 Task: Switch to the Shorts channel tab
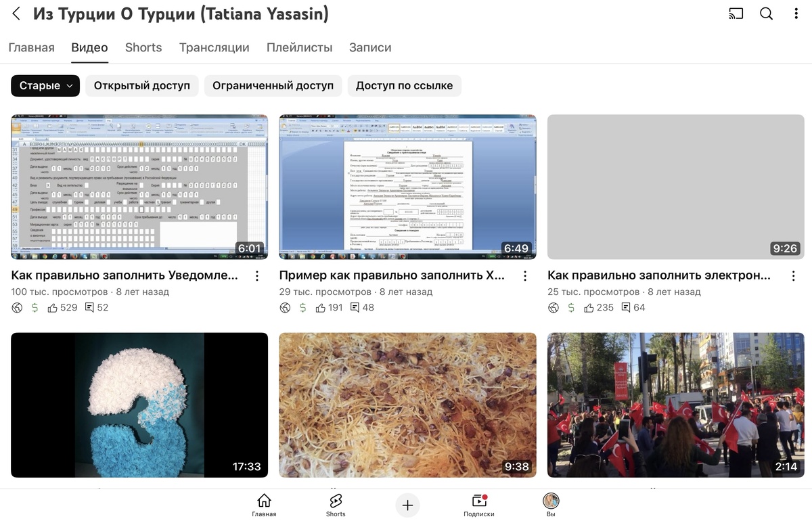(x=143, y=47)
